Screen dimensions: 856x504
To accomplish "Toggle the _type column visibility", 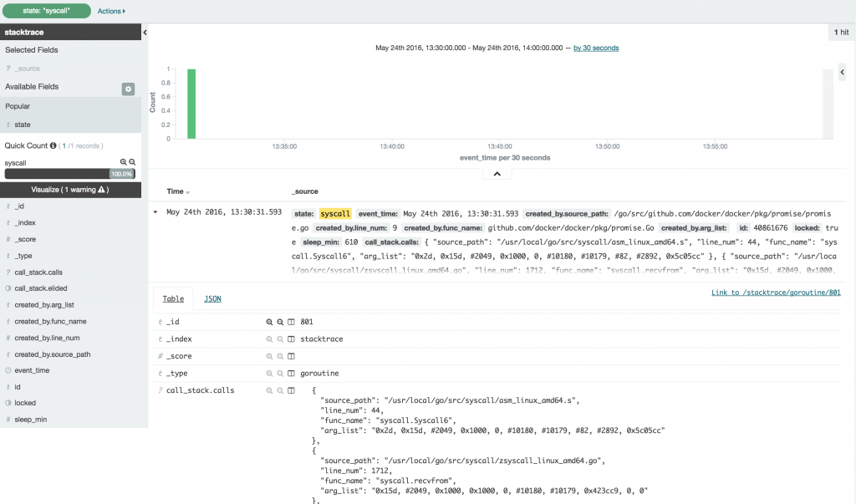I will coord(291,373).
